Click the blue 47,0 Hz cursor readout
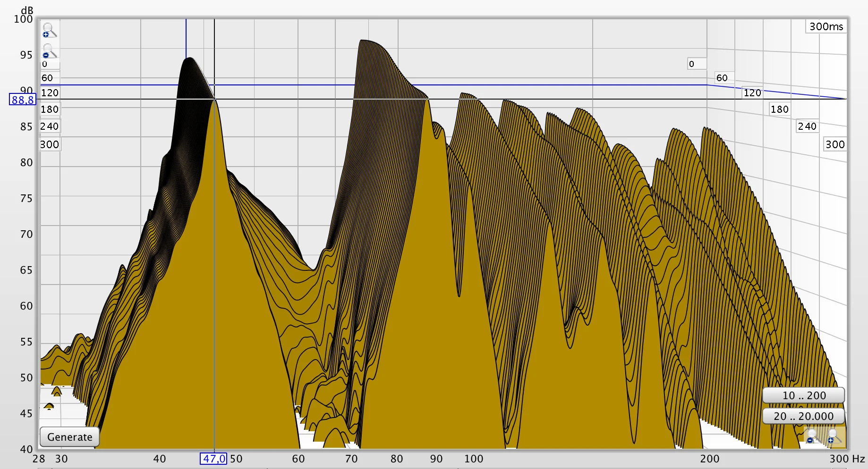Screen dimensions: 868x469 pos(214,459)
